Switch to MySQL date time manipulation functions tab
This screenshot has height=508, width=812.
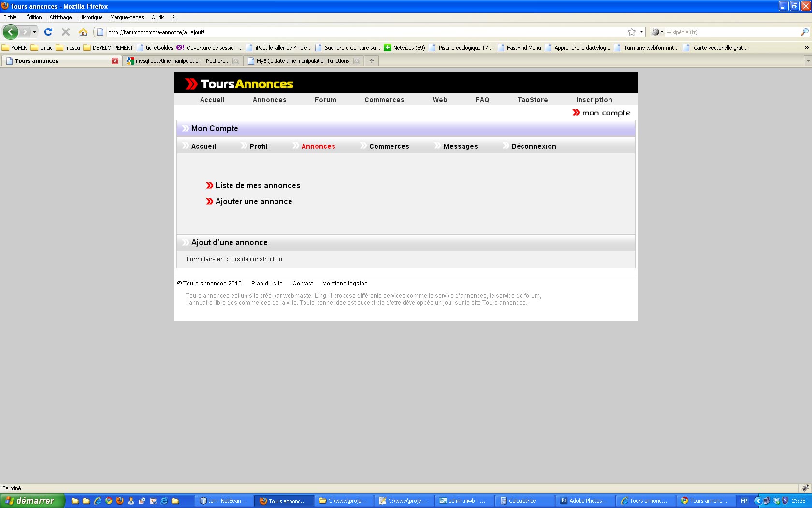(303, 61)
